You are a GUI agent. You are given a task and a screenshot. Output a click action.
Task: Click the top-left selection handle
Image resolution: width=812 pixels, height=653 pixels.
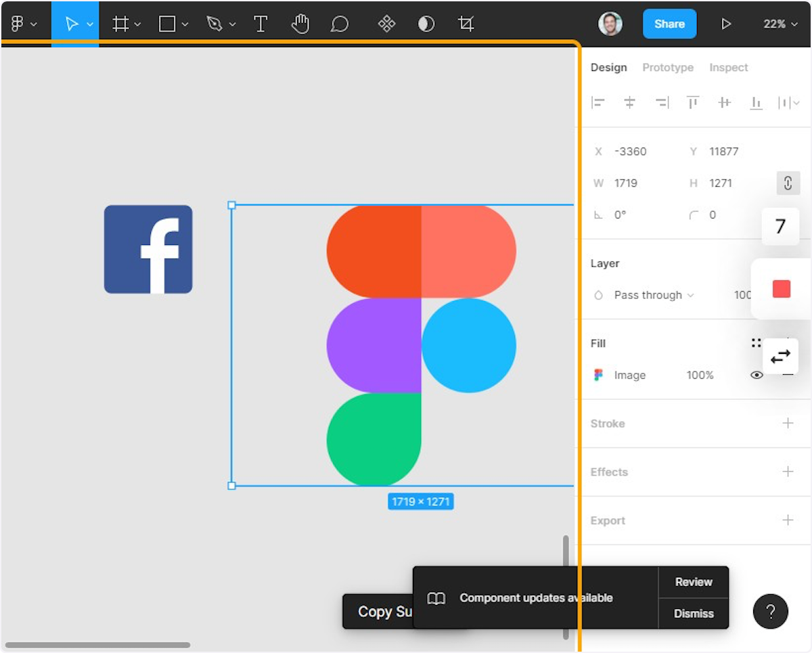[231, 204]
